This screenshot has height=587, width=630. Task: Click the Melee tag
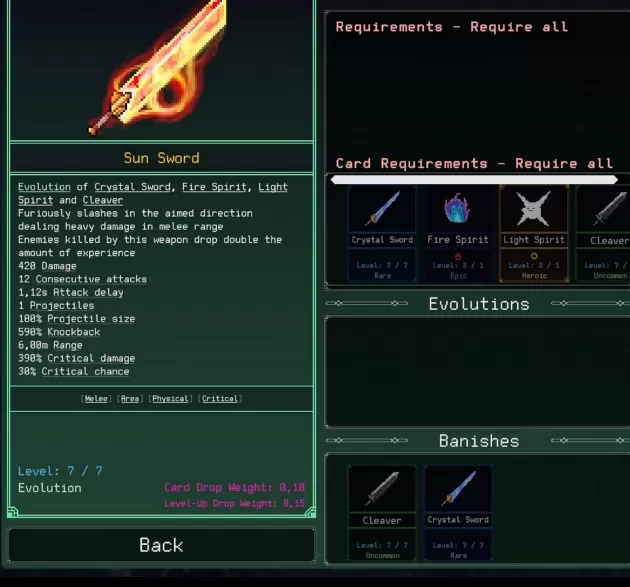[96, 399]
